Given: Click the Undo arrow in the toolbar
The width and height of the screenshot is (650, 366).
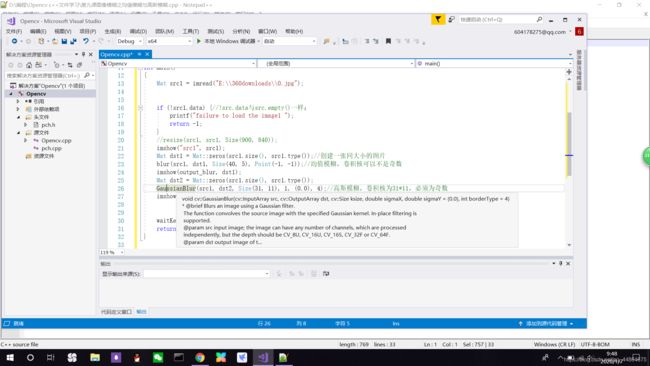Looking at the screenshot, I should [x=86, y=41].
